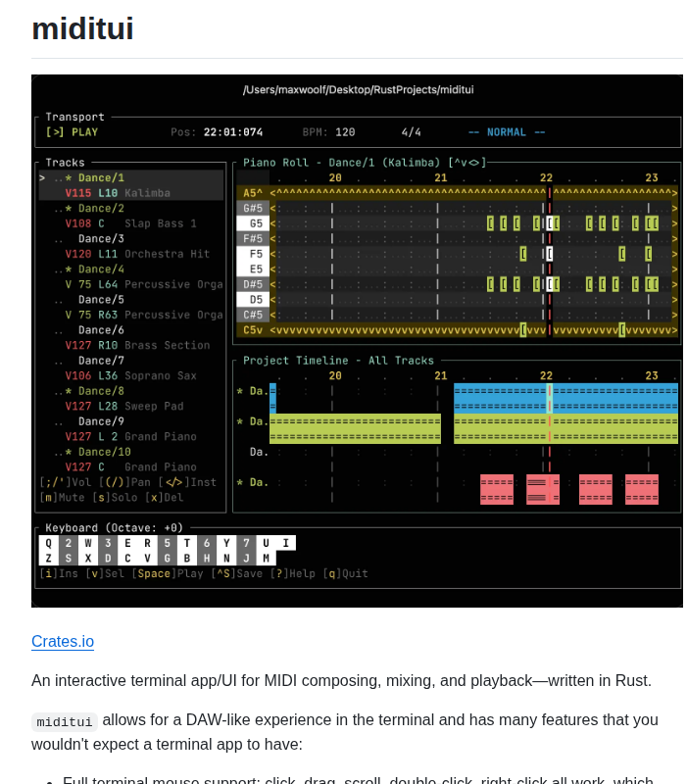Click the [m]Mute hint
The height and width of the screenshot is (784, 687).
62,498
